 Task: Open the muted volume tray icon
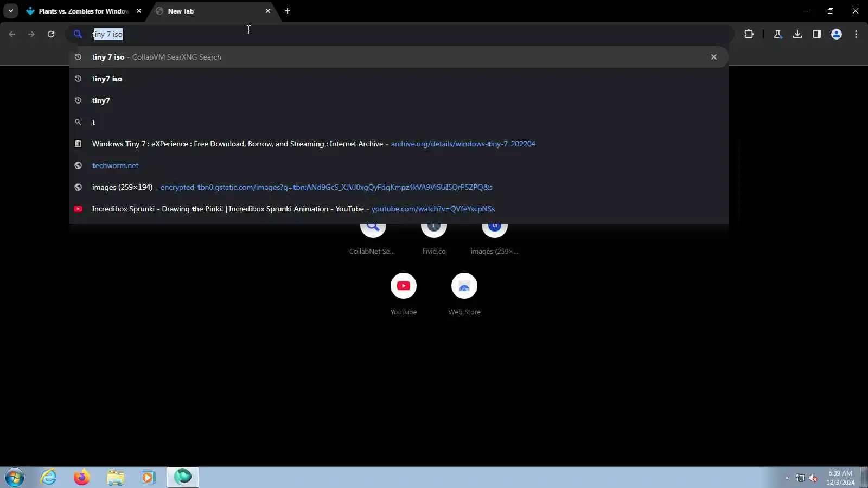pyautogui.click(x=813, y=478)
